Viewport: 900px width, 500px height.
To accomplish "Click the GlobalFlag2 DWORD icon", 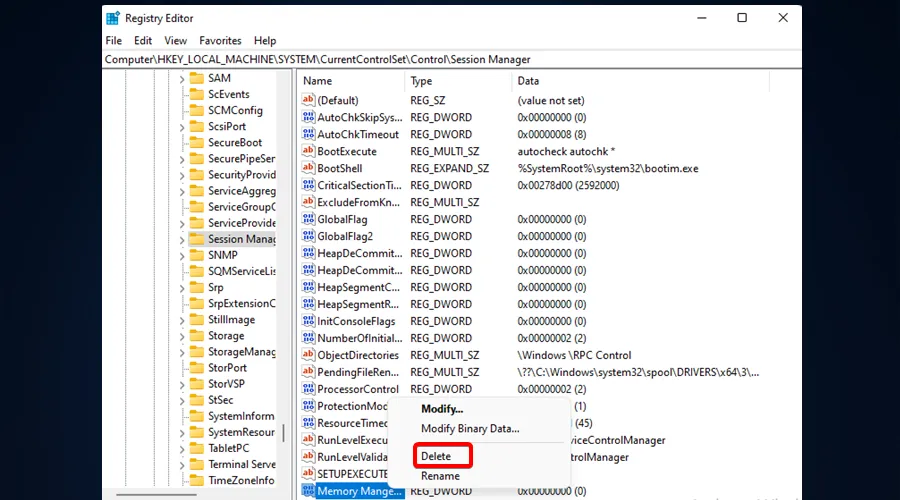I will coord(308,236).
